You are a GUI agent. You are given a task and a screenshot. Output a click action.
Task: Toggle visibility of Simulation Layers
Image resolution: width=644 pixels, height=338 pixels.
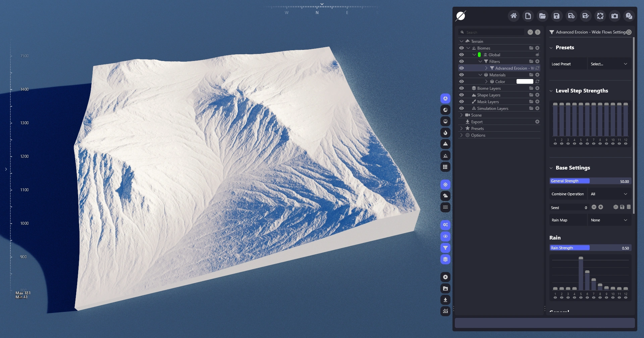tap(462, 108)
